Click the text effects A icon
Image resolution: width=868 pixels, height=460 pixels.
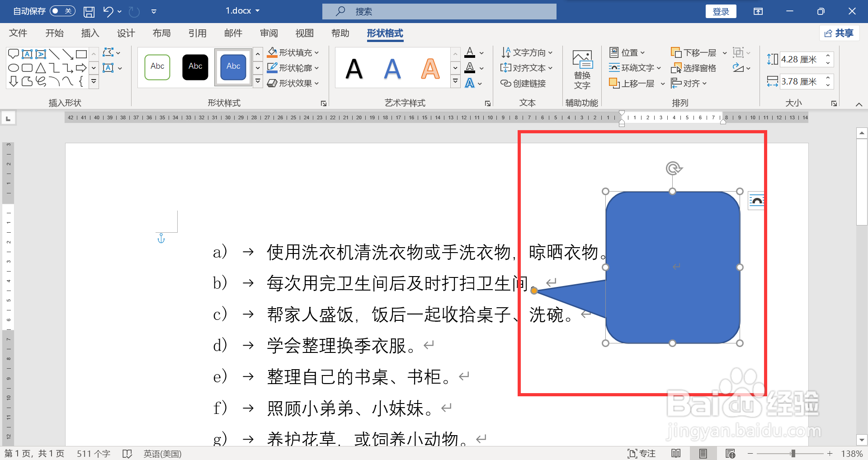click(470, 83)
